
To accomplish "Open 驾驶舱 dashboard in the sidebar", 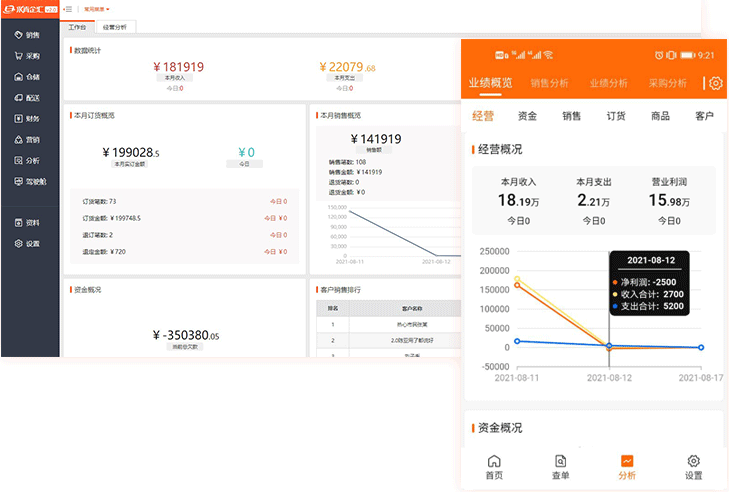I will point(27,181).
